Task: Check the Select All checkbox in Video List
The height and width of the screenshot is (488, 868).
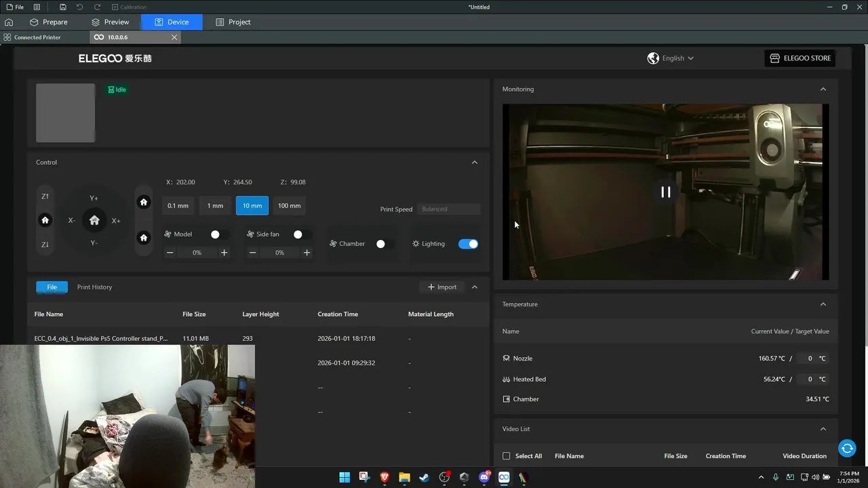Action: coord(506,456)
